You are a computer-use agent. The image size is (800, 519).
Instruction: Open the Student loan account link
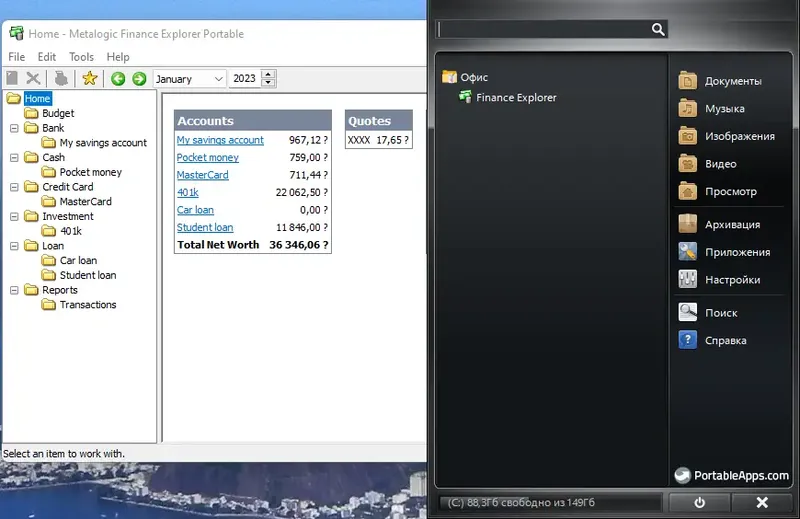(205, 228)
